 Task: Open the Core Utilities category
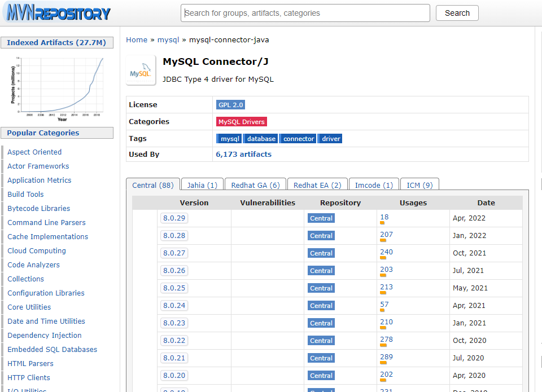pyautogui.click(x=29, y=307)
